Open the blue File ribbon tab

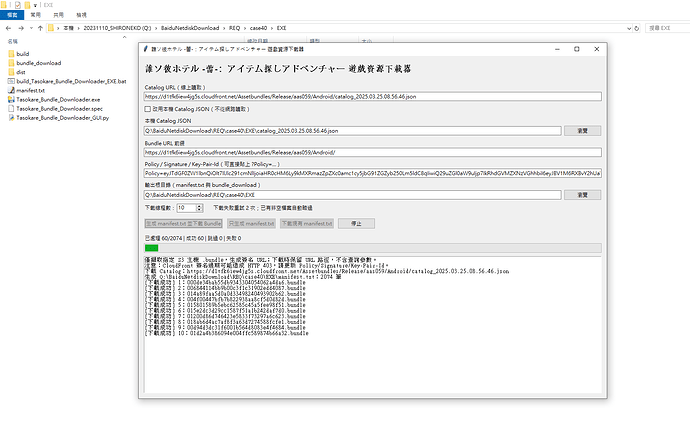[x=12, y=15]
